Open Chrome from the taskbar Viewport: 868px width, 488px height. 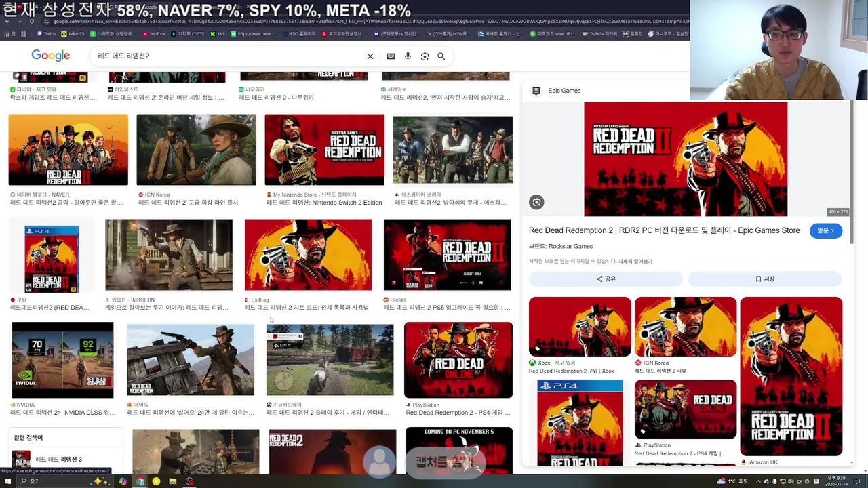click(140, 481)
